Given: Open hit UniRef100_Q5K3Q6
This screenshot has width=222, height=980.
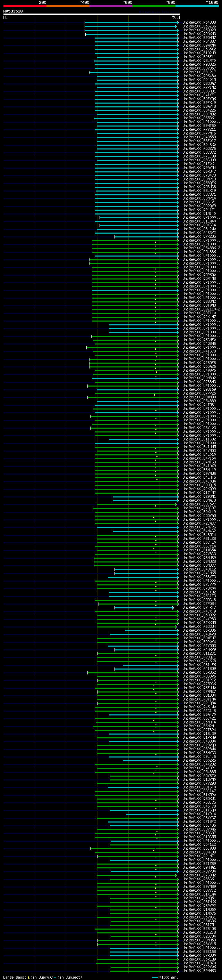Looking at the screenshot, I should point(199,630).
